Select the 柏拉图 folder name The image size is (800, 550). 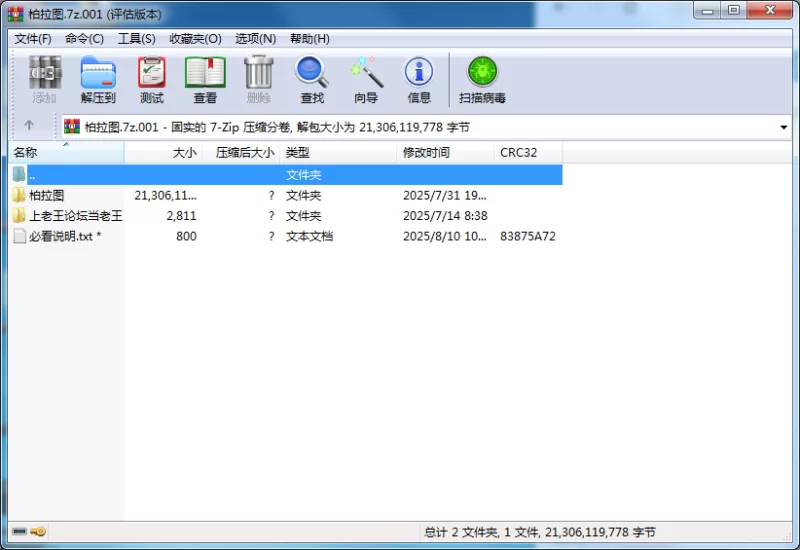coord(46,195)
